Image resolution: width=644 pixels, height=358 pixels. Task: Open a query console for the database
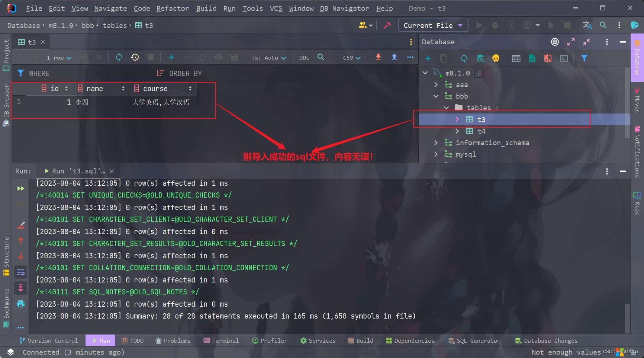[564, 58]
